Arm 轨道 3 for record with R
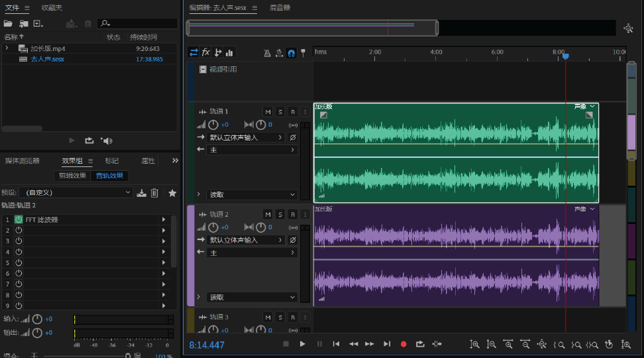Image resolution: width=644 pixels, height=358 pixels. click(292, 318)
